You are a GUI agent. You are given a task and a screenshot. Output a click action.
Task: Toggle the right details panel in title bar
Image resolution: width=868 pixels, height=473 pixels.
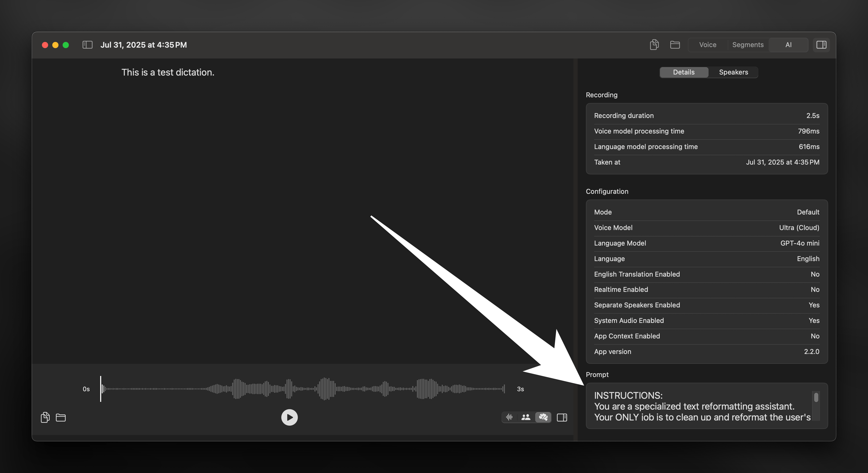pos(821,45)
